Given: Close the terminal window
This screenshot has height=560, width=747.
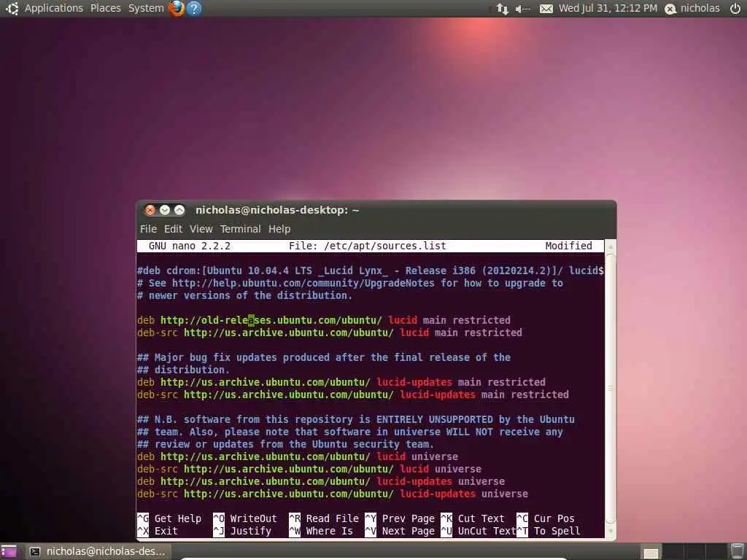Looking at the screenshot, I should coord(150,210).
